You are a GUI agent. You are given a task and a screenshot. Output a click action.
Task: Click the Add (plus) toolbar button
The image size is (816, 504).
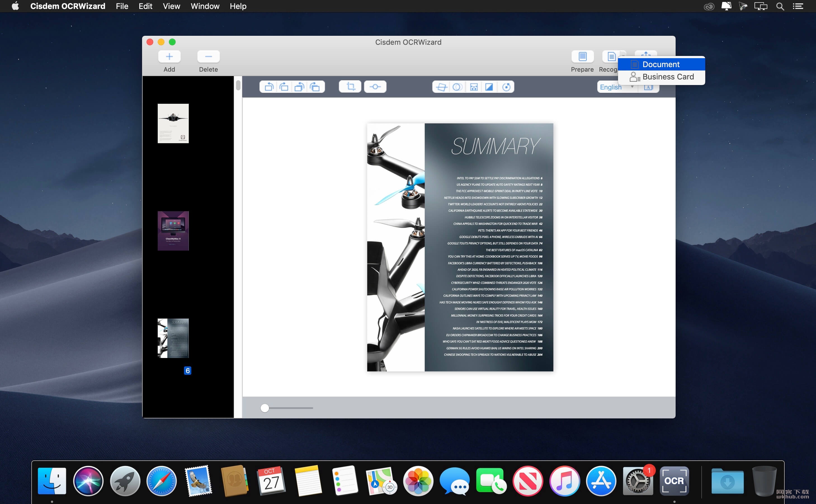[169, 57]
